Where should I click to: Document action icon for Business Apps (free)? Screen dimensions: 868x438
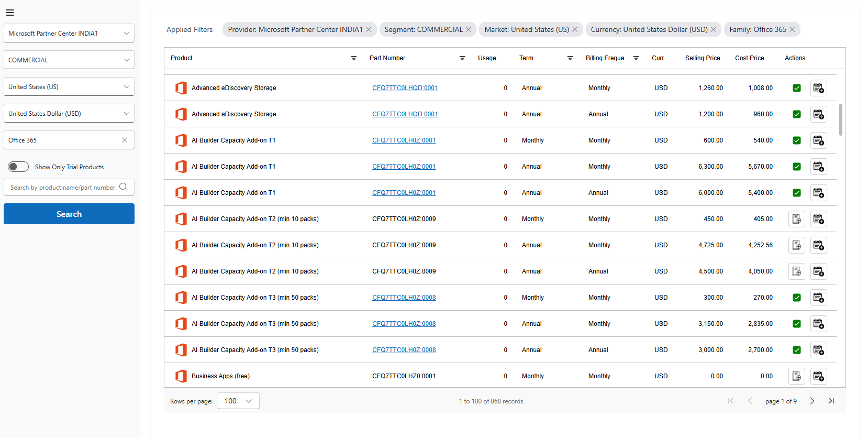pyautogui.click(x=797, y=376)
